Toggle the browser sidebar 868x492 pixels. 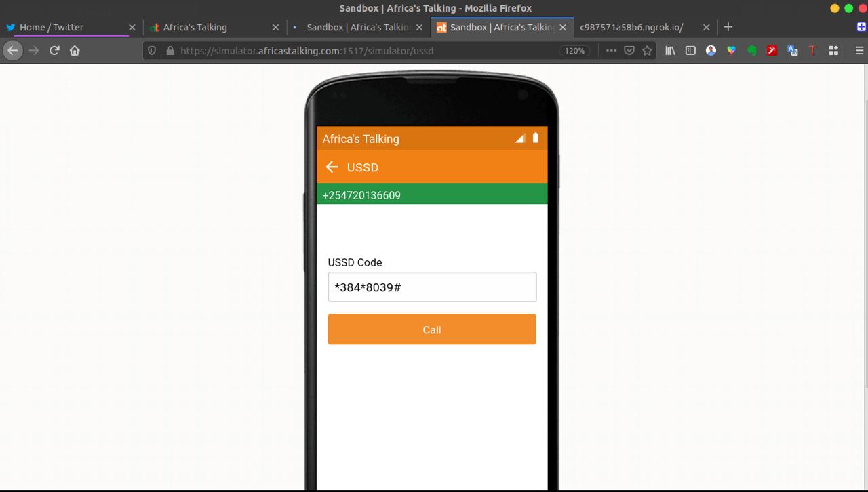tap(690, 50)
